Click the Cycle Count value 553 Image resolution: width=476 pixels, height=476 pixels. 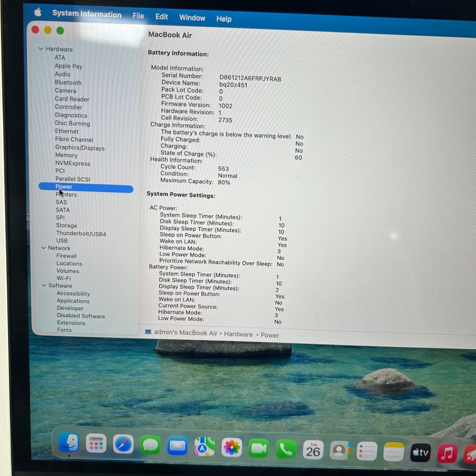223,169
